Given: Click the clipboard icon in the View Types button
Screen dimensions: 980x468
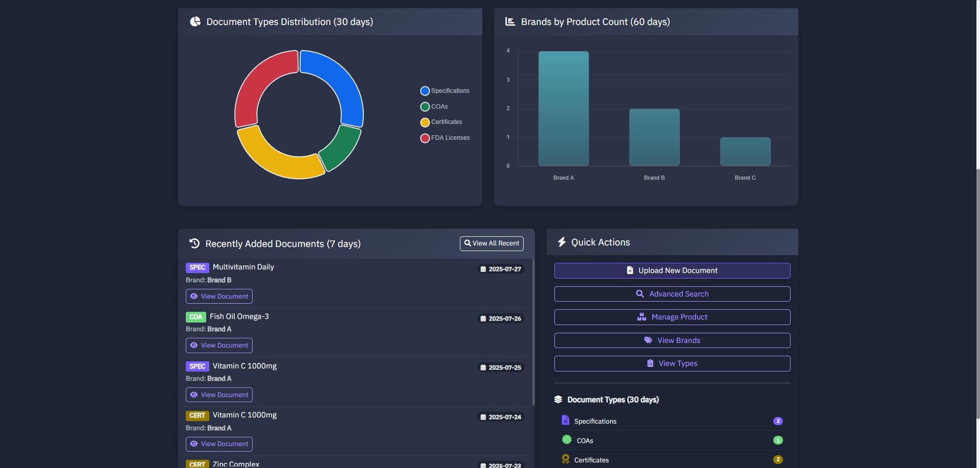Looking at the screenshot, I should [x=650, y=363].
